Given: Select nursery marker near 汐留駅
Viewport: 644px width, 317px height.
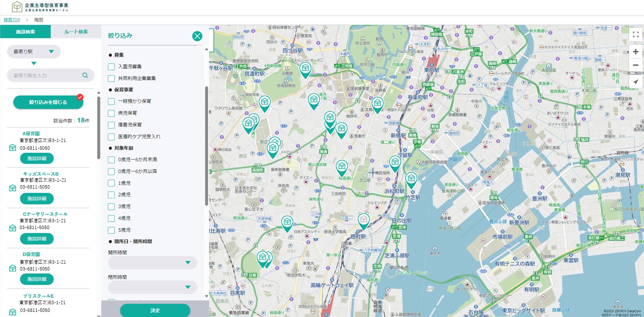Looking at the screenshot, I should point(395,164).
